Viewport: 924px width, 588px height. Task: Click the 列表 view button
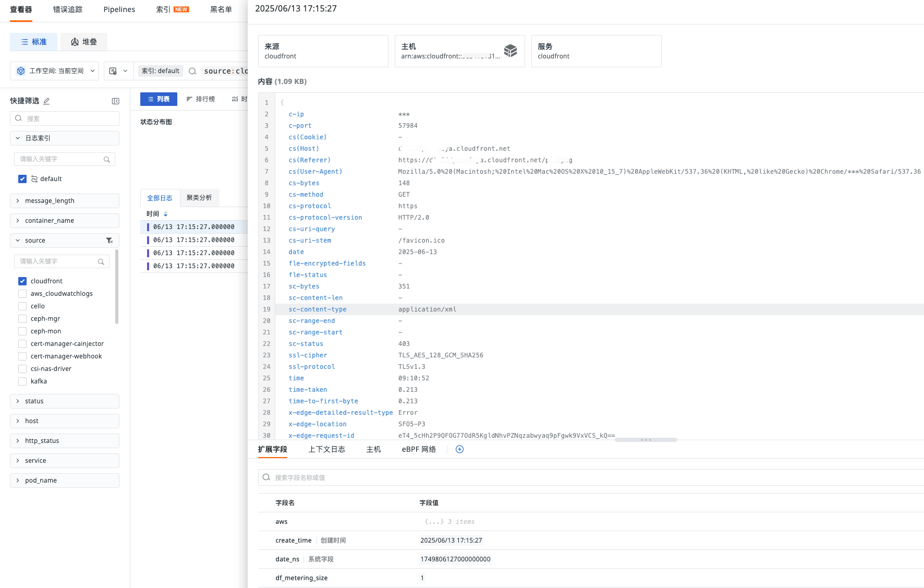point(159,99)
